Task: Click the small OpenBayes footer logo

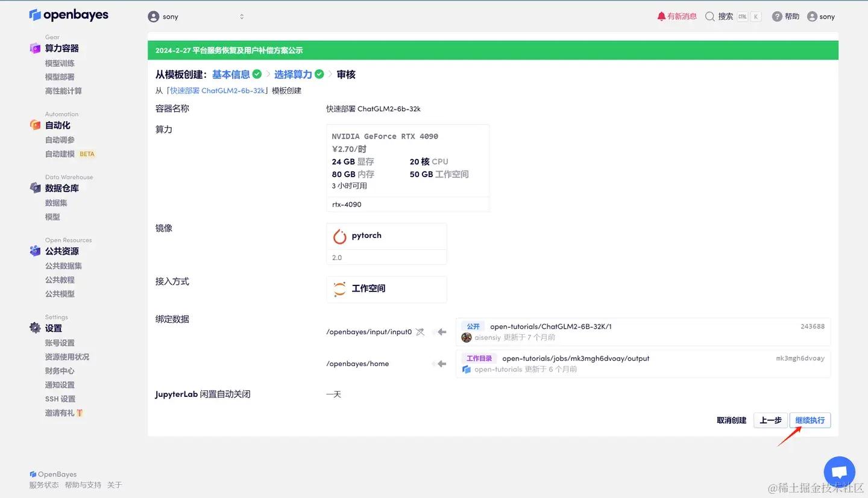Action: (33, 475)
